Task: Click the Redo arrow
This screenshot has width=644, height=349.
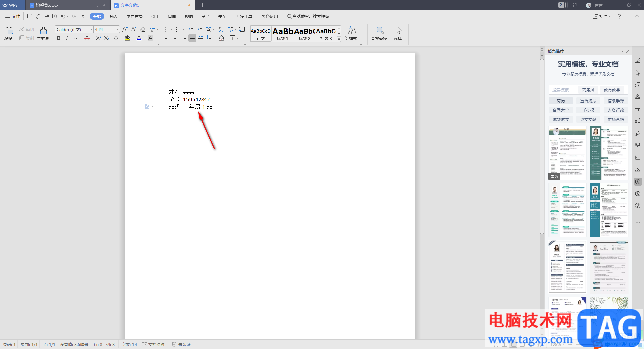Action: coord(74,16)
